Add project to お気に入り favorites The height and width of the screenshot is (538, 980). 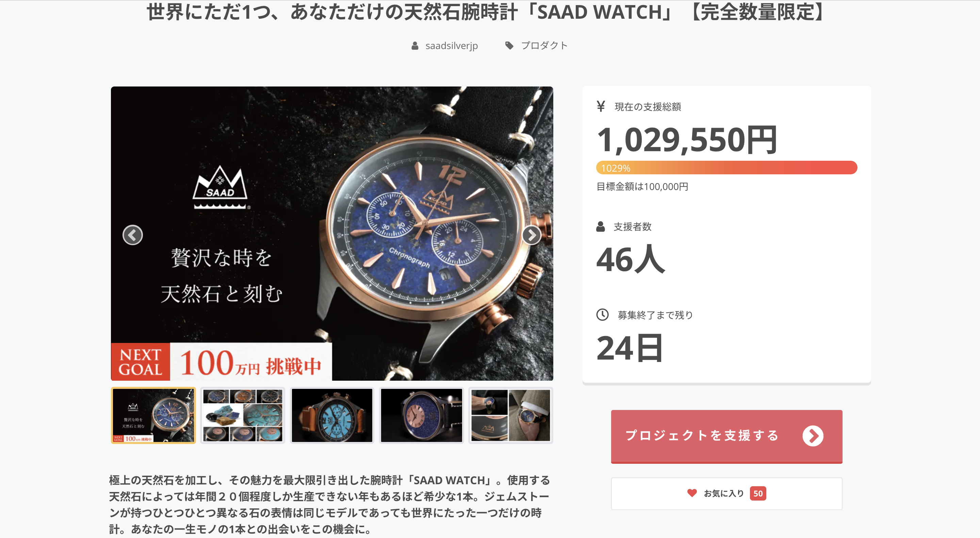pyautogui.click(x=726, y=493)
